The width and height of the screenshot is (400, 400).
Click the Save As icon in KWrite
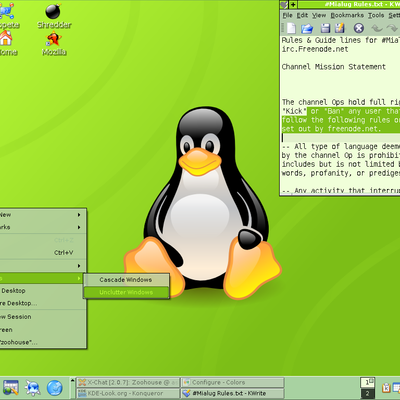(x=340, y=28)
